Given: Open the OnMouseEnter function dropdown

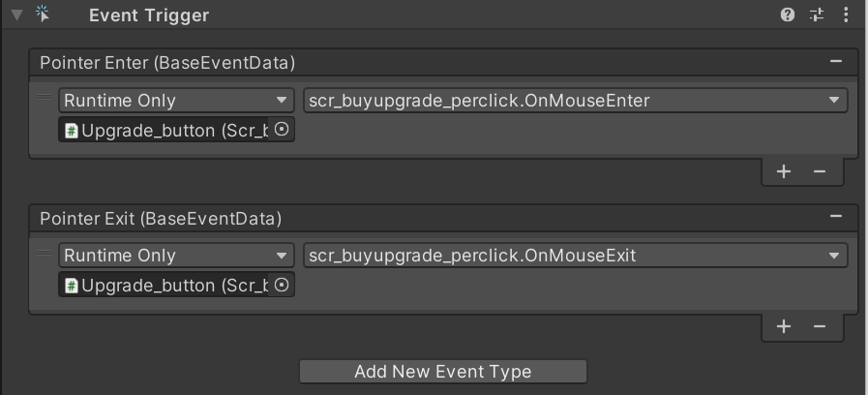Looking at the screenshot, I should pos(575,100).
